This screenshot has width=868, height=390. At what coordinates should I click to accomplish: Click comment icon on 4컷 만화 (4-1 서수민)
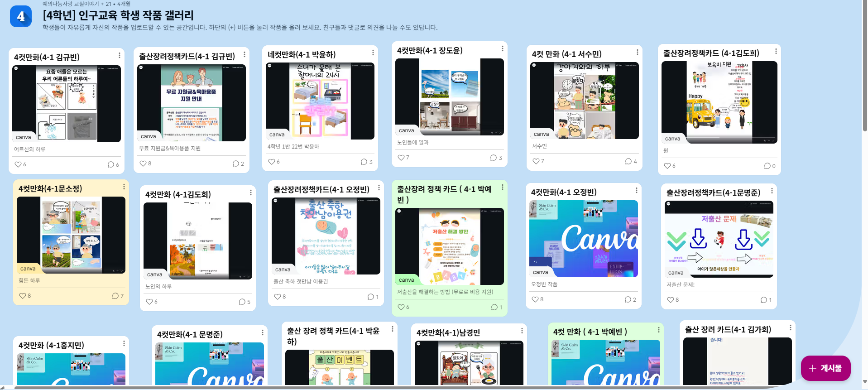click(x=628, y=161)
